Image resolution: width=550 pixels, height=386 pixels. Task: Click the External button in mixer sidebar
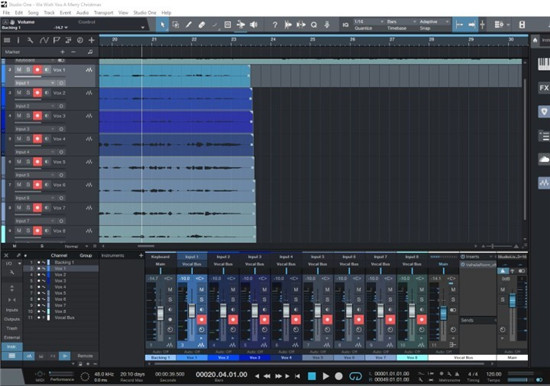tap(12, 338)
